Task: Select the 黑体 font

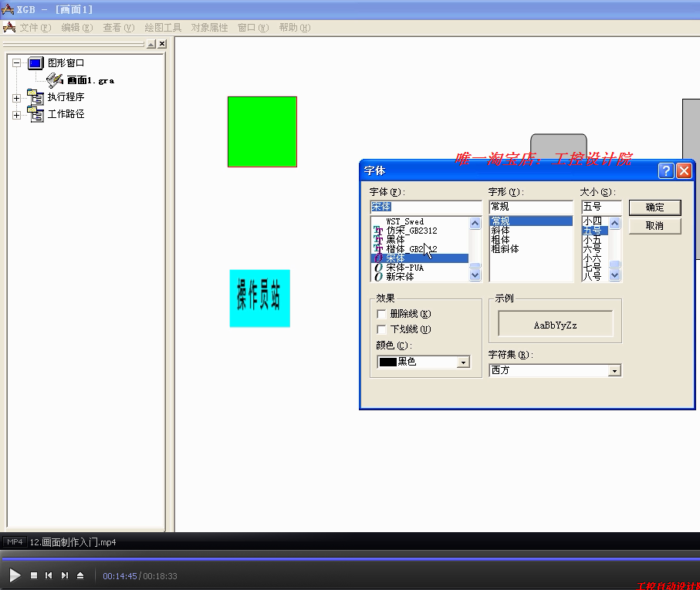Action: 396,240
